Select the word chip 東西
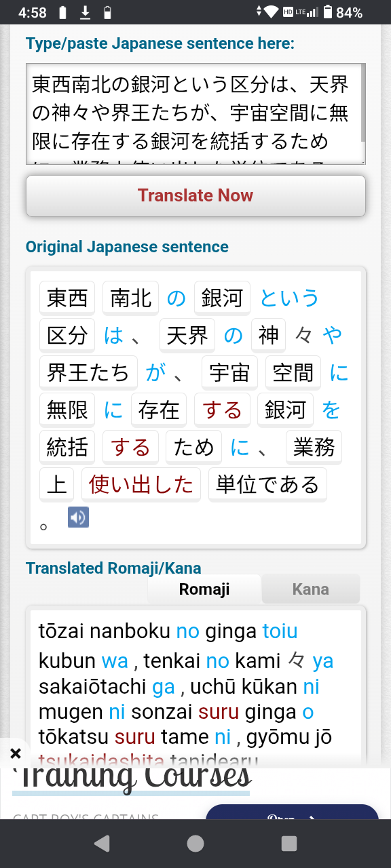This screenshot has height=868, width=391. pyautogui.click(x=67, y=298)
